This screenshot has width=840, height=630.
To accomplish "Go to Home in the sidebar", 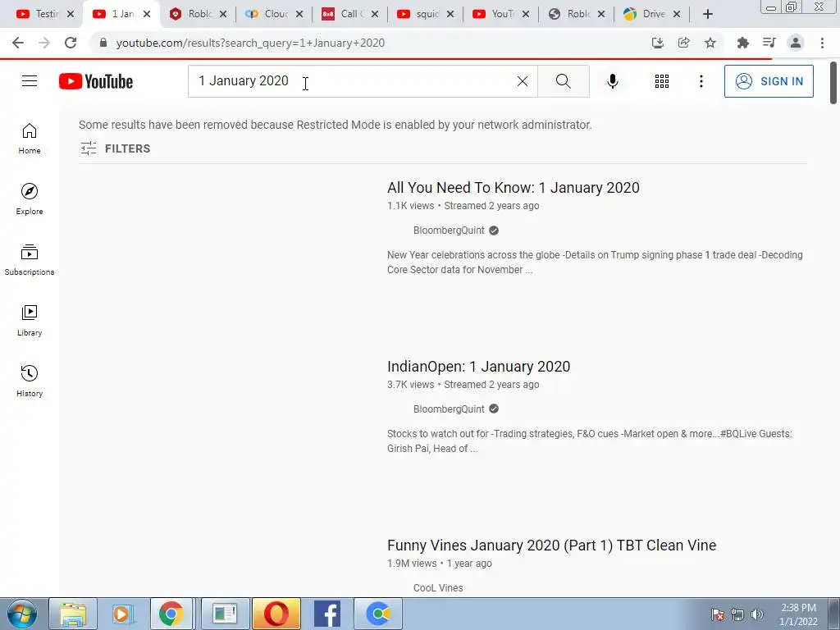I will coord(30,138).
